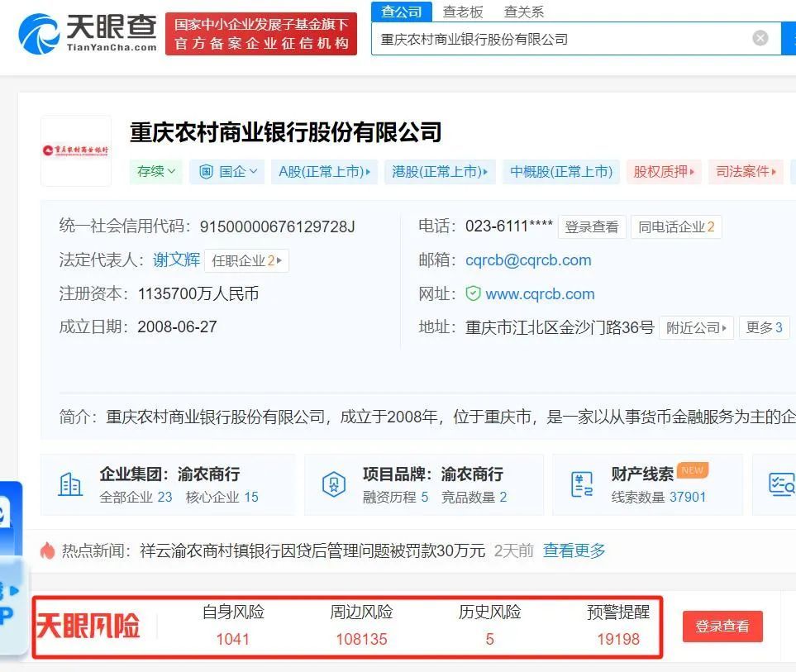Click the 中概股(正常上市) tag
Image resolution: width=796 pixels, height=672 pixels.
(561, 172)
